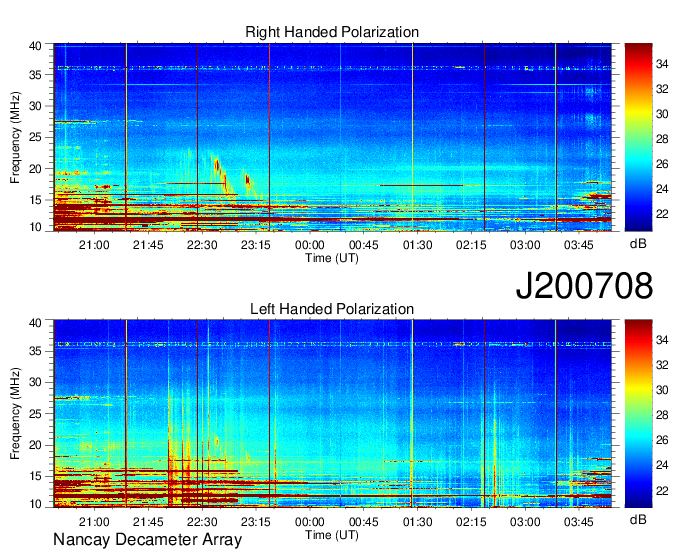The width and height of the screenshot is (680, 552).
Task: Click "23:15" time tick of Right Handed plot
Action: click(255, 245)
